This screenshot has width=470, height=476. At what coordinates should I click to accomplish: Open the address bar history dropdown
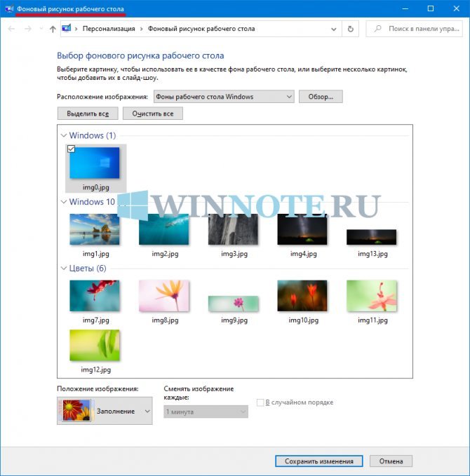point(334,29)
